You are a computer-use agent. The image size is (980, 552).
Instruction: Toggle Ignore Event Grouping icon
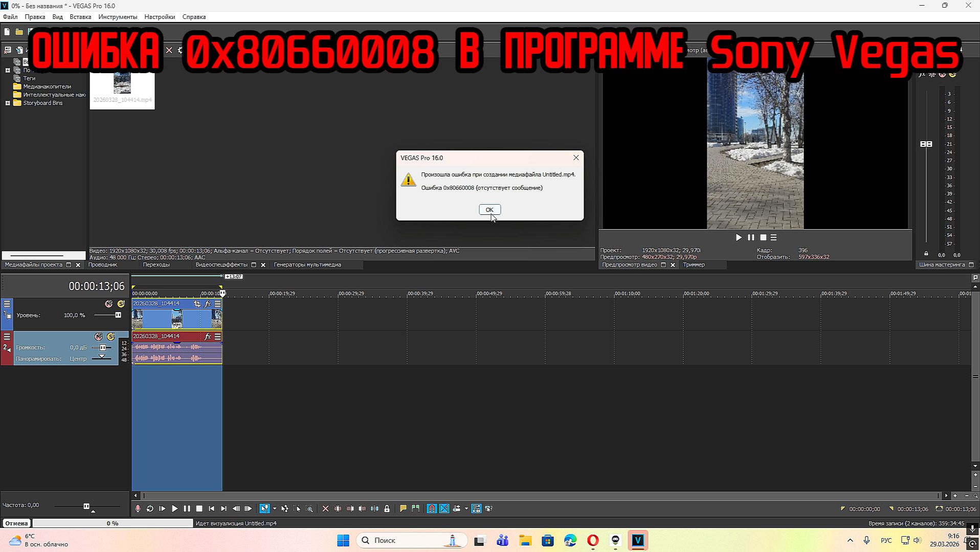click(x=488, y=509)
